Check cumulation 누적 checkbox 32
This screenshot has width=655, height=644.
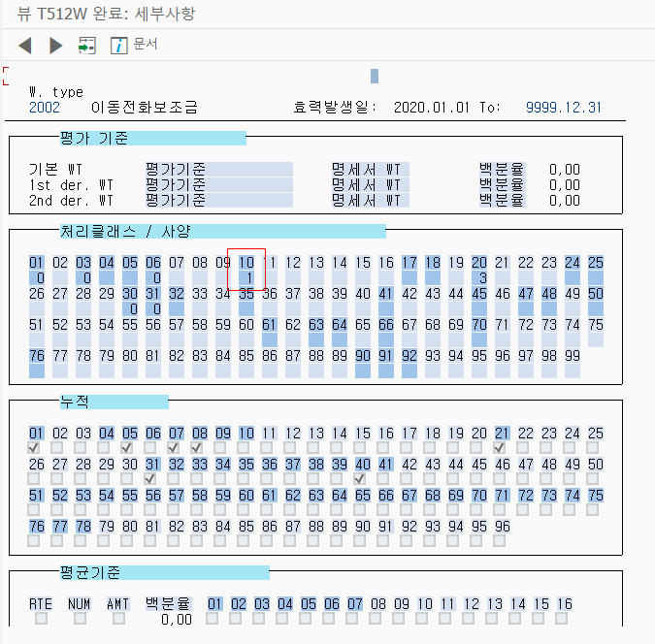tap(174, 478)
